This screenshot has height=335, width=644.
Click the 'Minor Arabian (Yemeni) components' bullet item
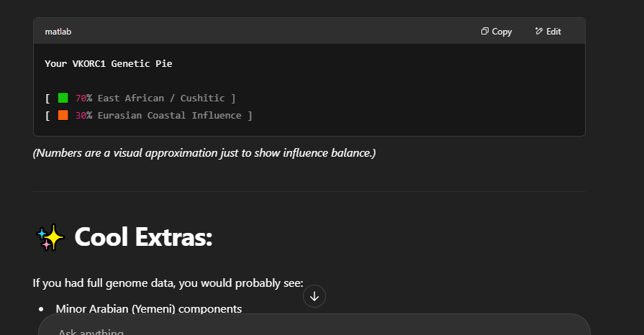[x=148, y=308]
